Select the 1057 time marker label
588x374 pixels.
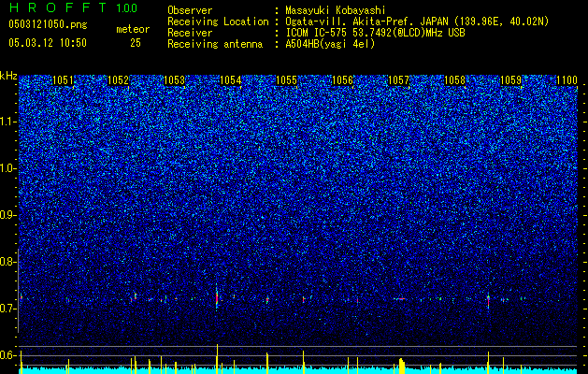click(398, 80)
